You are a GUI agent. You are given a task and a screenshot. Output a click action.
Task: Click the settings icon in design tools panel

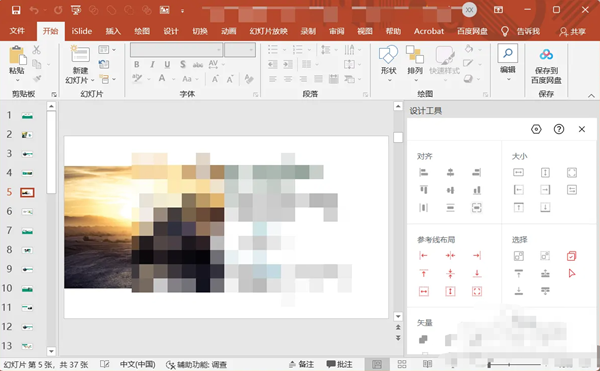[536, 129]
